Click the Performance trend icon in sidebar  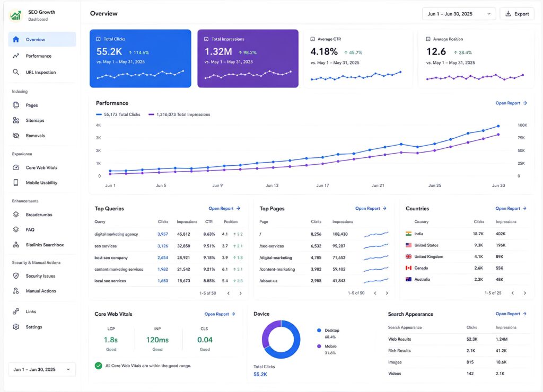(x=16, y=56)
